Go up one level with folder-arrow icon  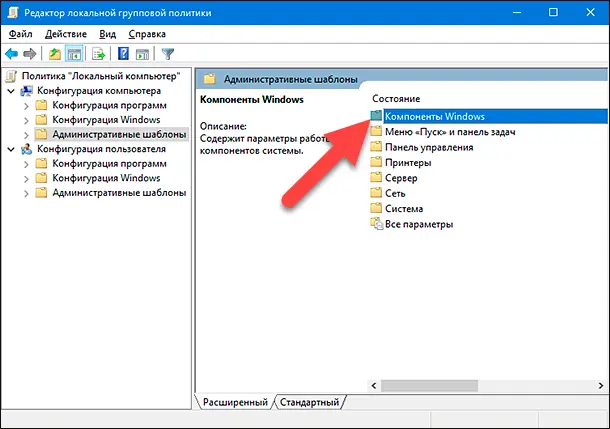[x=55, y=54]
